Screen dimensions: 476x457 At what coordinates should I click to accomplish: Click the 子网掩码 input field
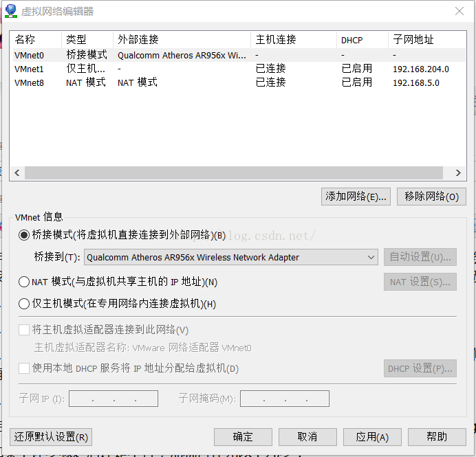point(285,399)
